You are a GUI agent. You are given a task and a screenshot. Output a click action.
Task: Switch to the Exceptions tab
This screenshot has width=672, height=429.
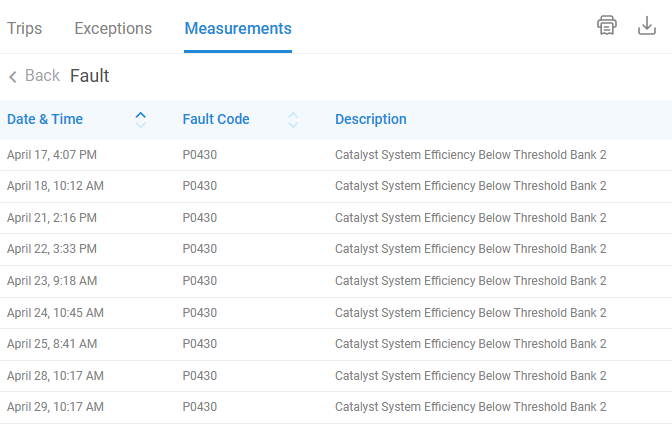coord(113,28)
